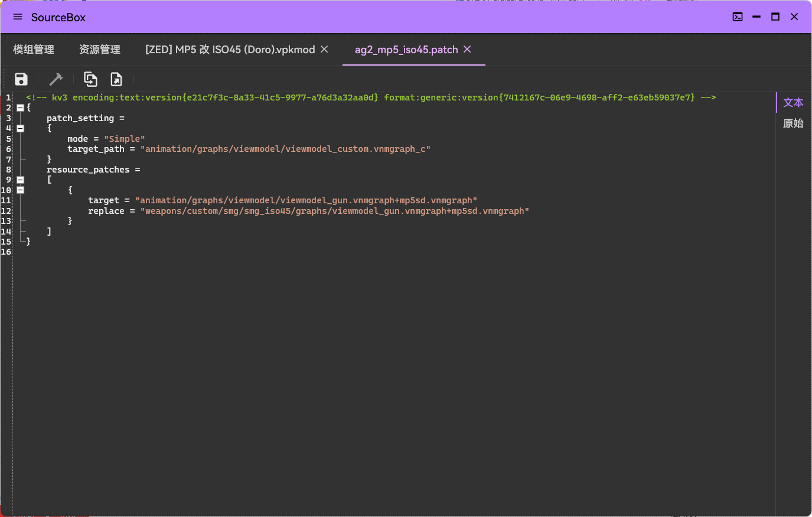
Task: Open the SourceBox hamburger menu
Action: pos(18,17)
